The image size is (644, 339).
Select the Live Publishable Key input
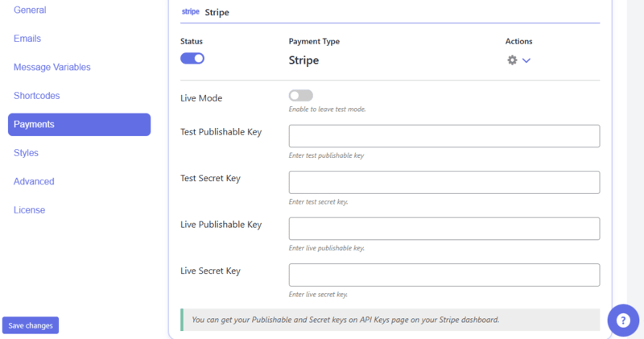tap(444, 229)
